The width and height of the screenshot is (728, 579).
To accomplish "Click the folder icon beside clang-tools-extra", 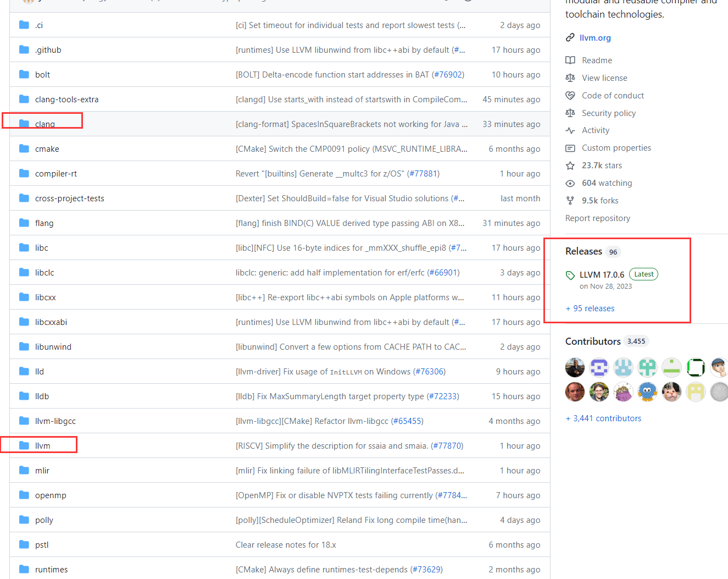I will pyautogui.click(x=24, y=99).
